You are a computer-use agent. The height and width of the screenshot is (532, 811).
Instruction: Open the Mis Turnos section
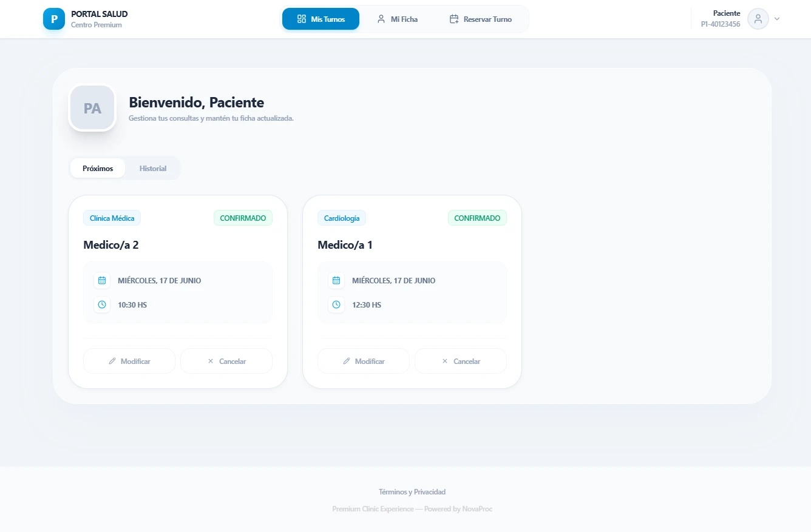pos(321,19)
